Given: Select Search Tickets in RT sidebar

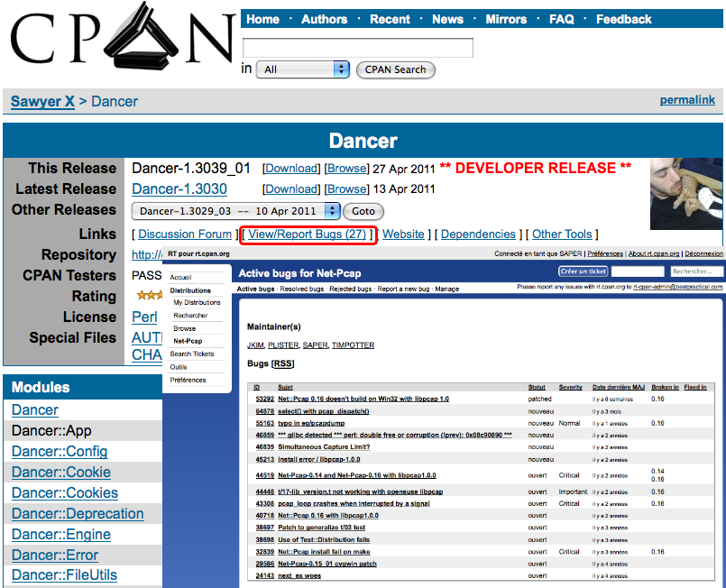Looking at the screenshot, I should [192, 354].
